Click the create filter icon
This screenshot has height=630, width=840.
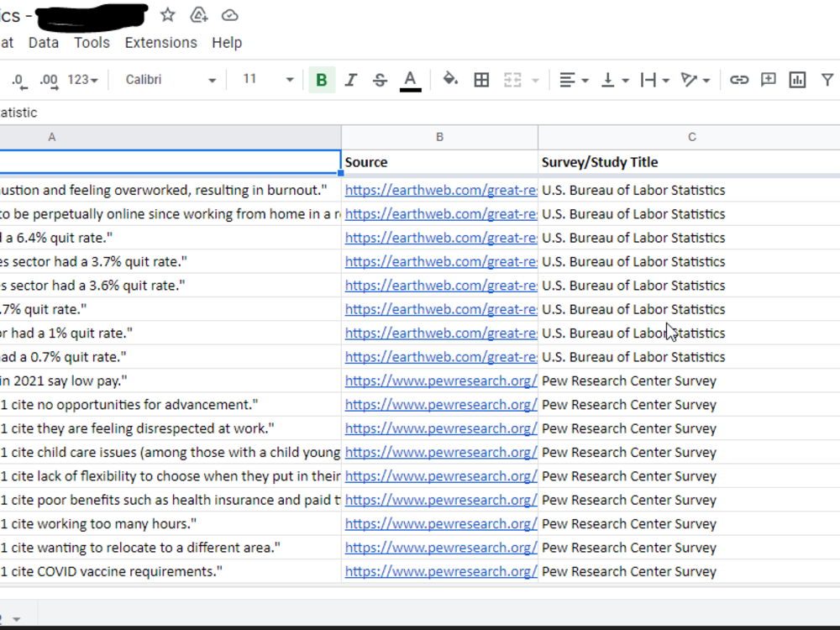click(827, 80)
